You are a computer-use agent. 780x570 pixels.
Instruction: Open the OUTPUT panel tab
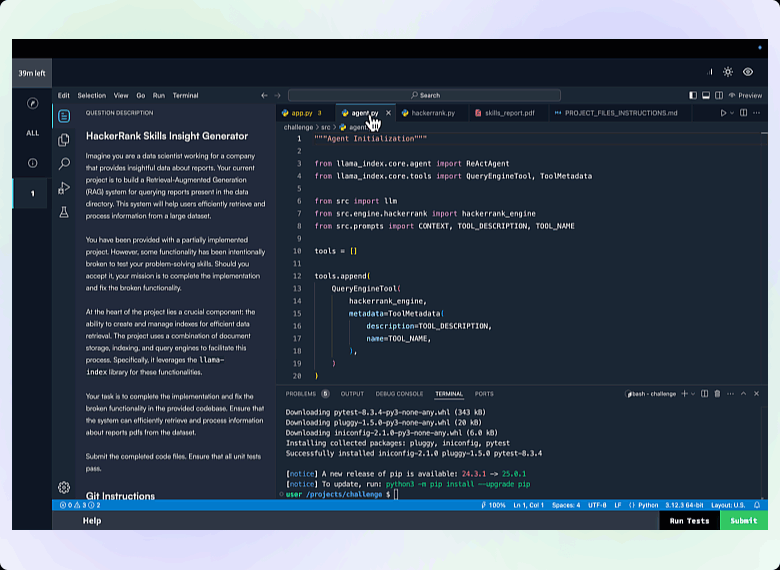[x=352, y=393]
